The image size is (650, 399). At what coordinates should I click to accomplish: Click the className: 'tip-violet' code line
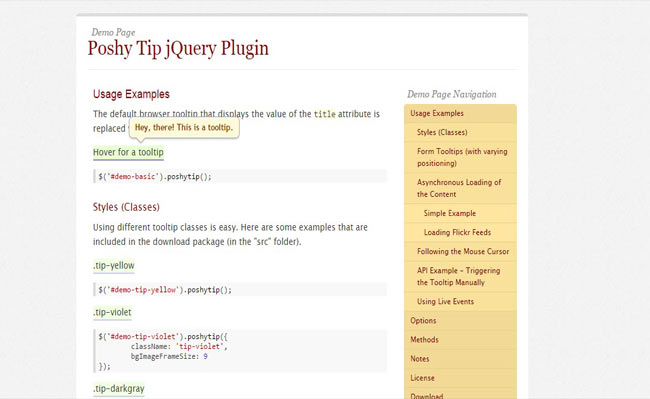click(x=179, y=346)
